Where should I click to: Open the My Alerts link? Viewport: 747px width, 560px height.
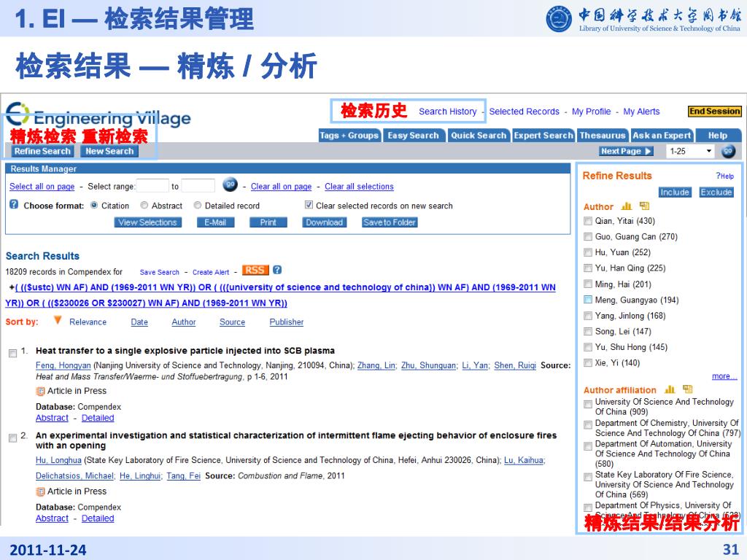coord(641,112)
